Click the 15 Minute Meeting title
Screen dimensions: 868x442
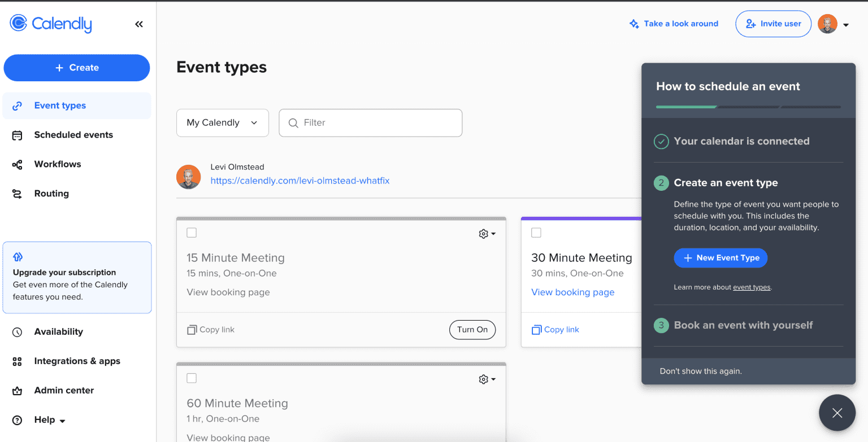236,258
